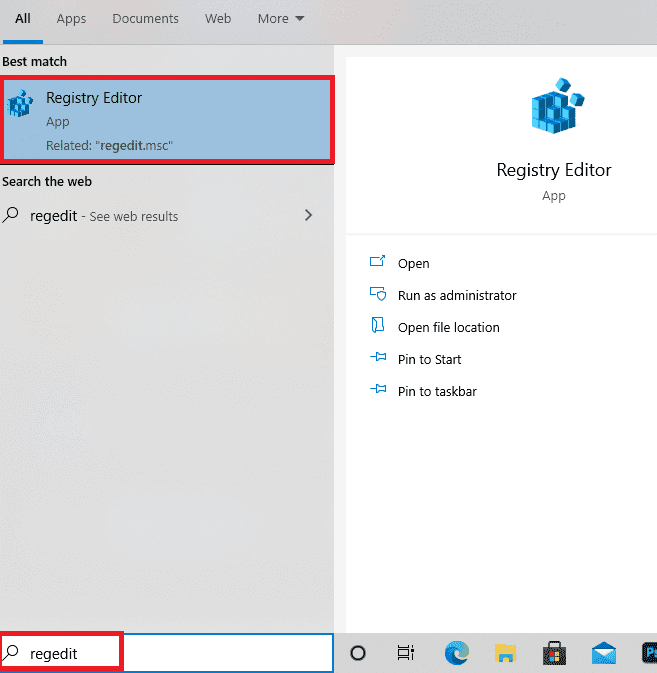
Task: Click the Run as administrator shield icon
Action: 378,294
